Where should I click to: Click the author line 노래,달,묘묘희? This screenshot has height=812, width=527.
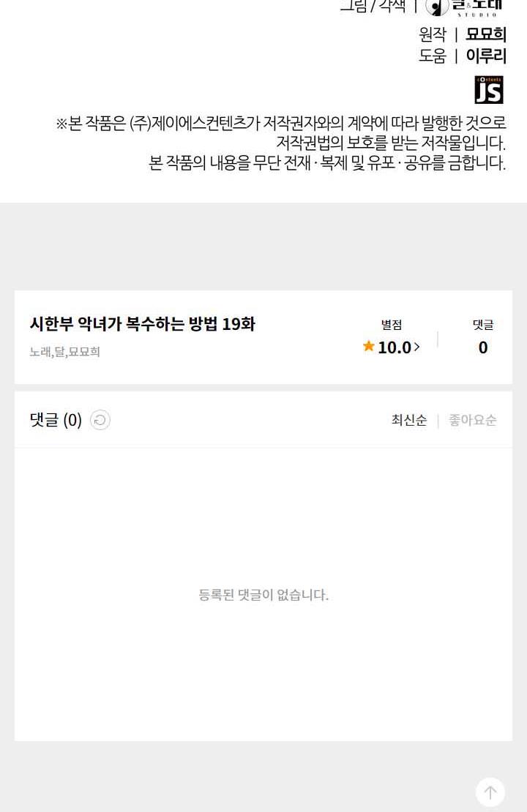(x=64, y=352)
